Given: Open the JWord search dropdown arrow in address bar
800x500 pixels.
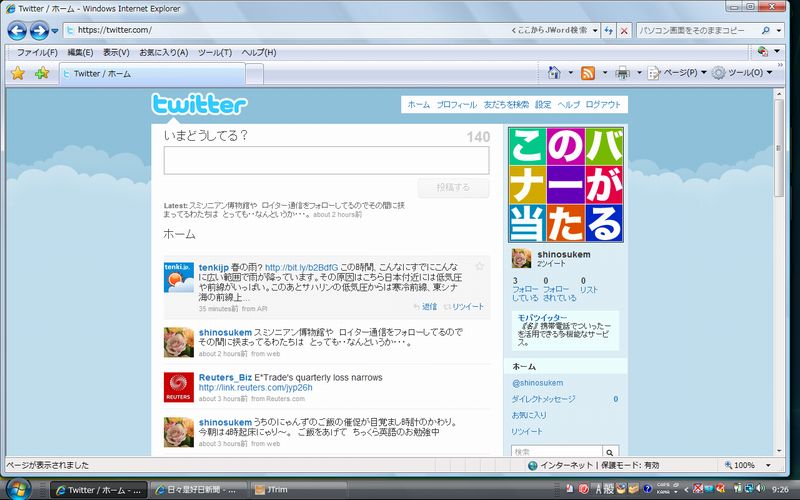Looking at the screenshot, I should point(595,31).
